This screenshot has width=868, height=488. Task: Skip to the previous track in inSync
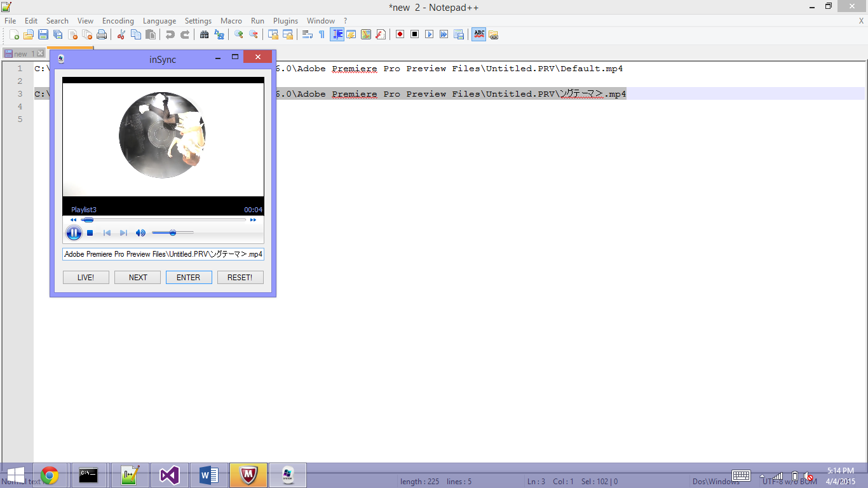(107, 233)
